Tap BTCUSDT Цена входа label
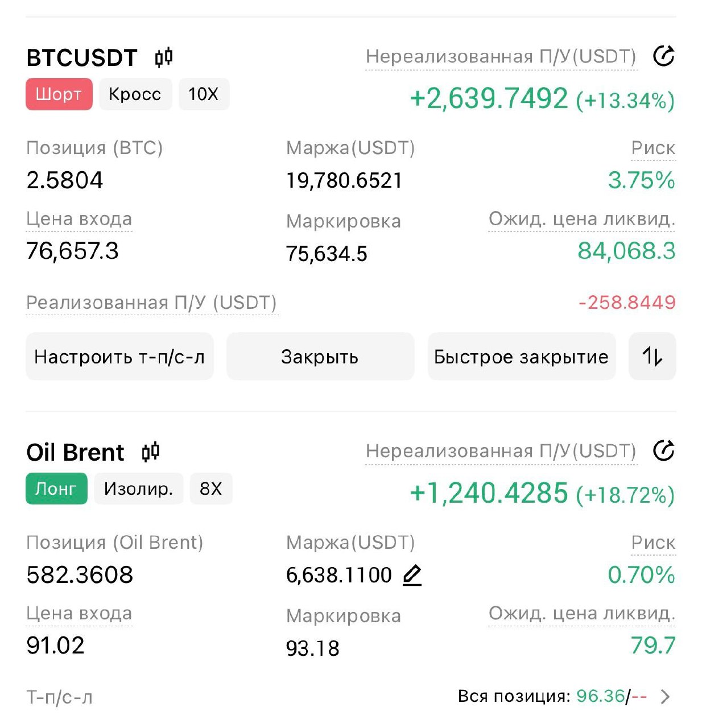Viewport: 702px width, 728px height. (79, 219)
